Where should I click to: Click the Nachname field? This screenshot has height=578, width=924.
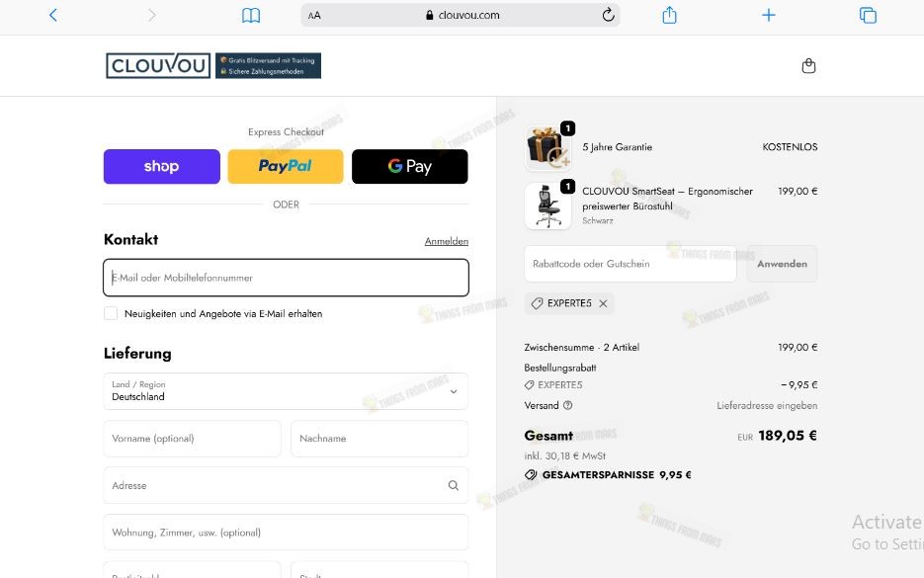[x=379, y=439]
